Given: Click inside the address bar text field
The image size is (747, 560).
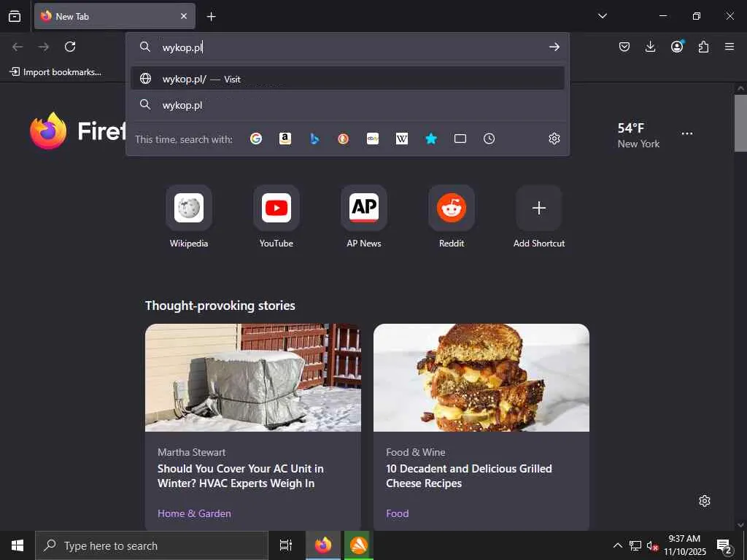Looking at the screenshot, I should (x=348, y=47).
